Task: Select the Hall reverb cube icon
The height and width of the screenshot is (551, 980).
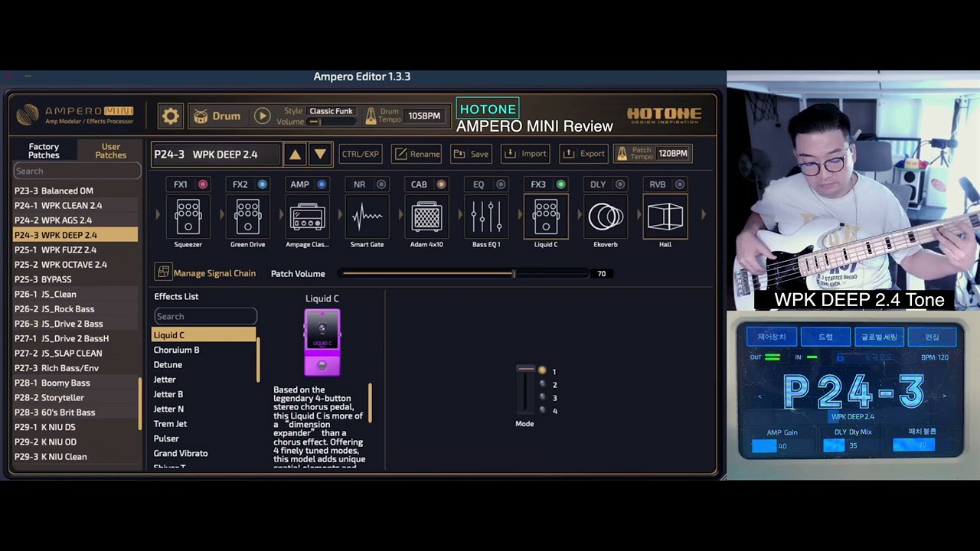Action: point(665,217)
